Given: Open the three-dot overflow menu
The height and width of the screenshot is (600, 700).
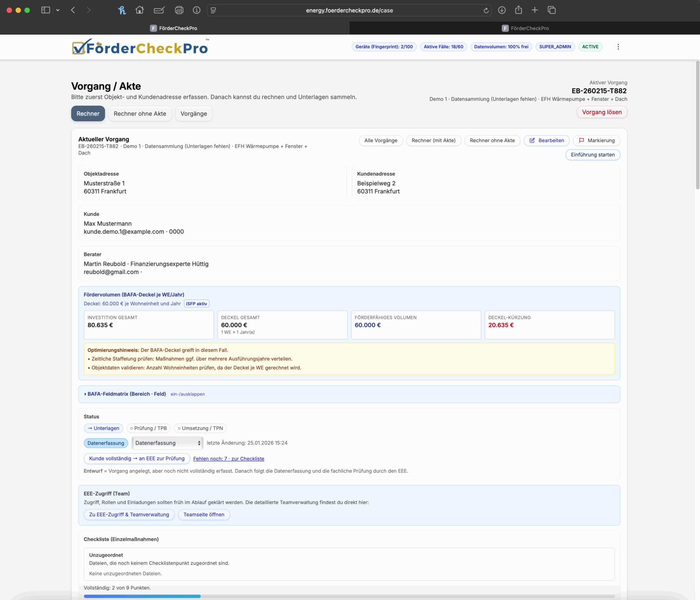Looking at the screenshot, I should point(618,47).
